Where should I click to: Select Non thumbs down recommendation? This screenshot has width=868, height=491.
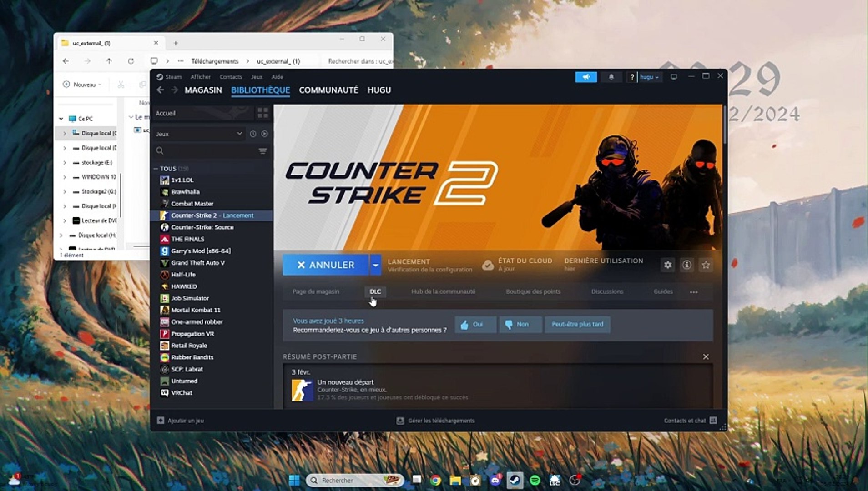520,324
